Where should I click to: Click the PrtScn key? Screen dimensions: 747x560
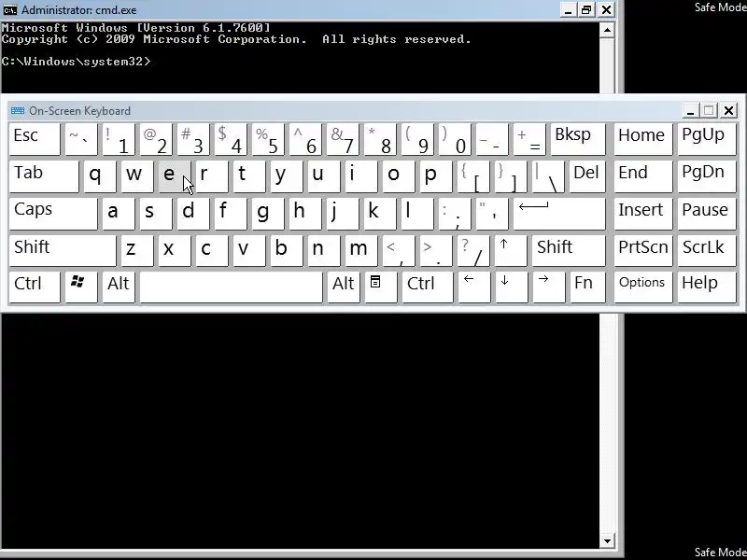point(643,250)
